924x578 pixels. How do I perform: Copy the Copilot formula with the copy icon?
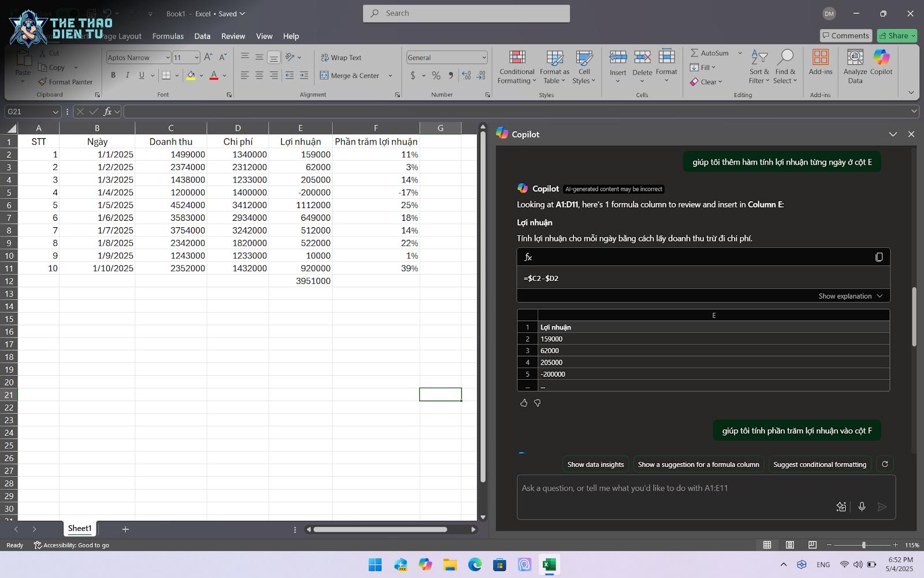coord(879,257)
